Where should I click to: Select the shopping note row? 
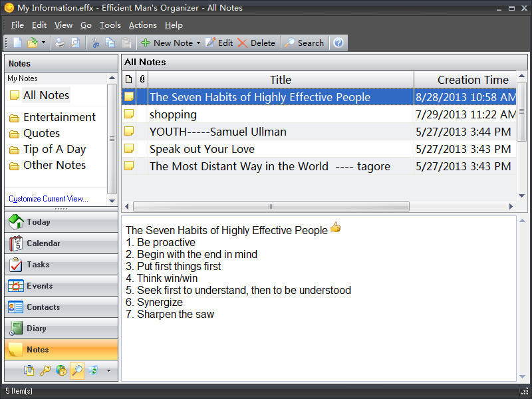(319, 114)
